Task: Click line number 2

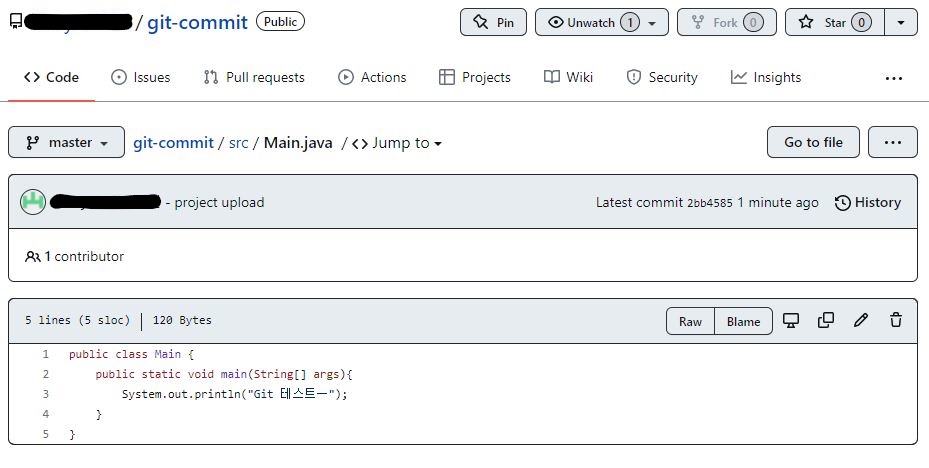Action: [46, 374]
